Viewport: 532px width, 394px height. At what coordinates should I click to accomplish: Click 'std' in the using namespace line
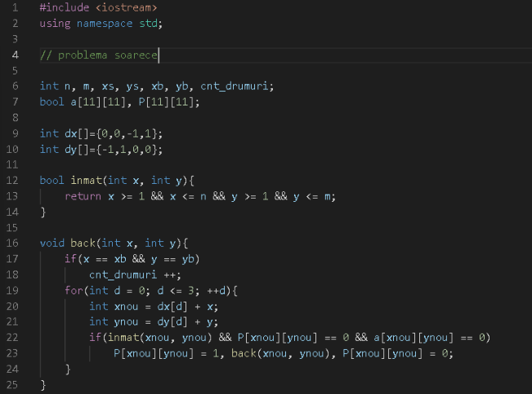(150, 23)
